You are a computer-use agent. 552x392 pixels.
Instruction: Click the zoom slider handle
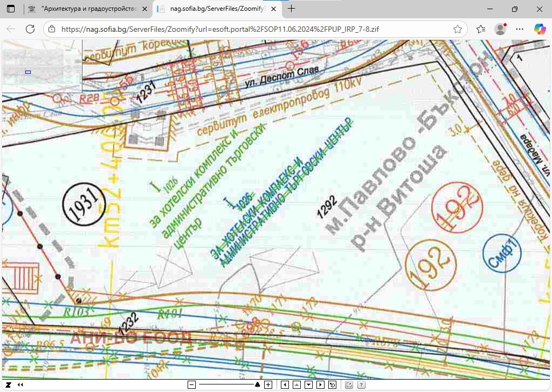pos(258,384)
